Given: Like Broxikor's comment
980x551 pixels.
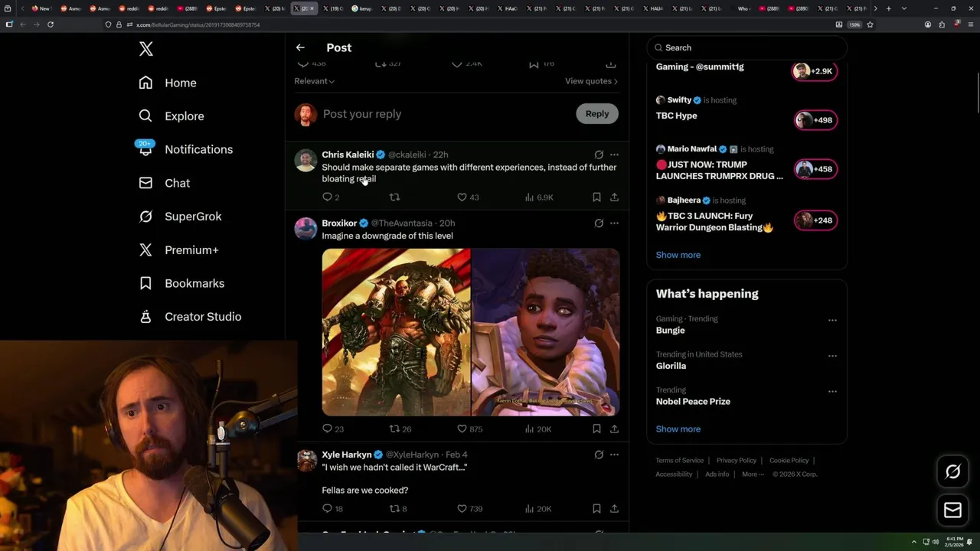Looking at the screenshot, I should [x=470, y=429].
